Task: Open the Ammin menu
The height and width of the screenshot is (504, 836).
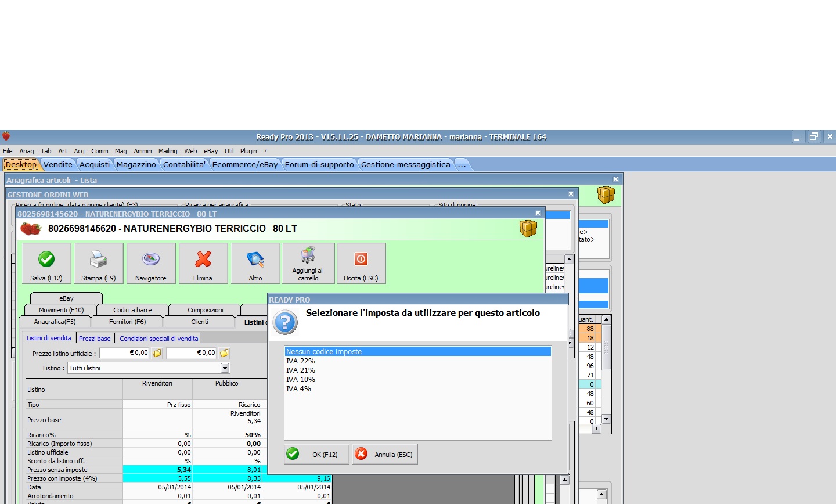Action: (x=143, y=151)
